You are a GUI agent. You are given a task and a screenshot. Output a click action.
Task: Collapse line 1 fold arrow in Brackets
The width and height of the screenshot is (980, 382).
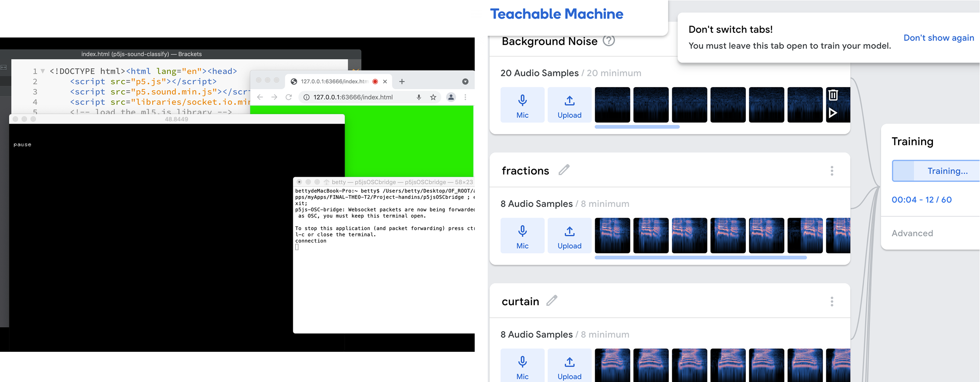coord(43,71)
